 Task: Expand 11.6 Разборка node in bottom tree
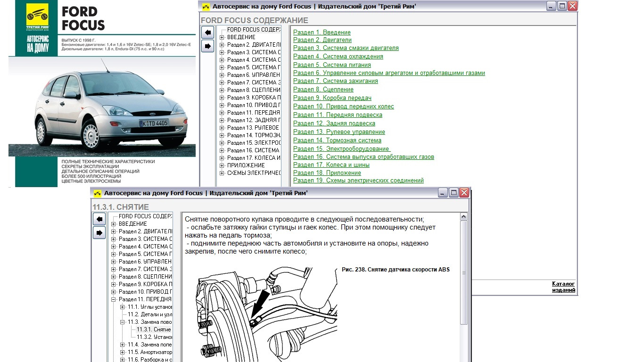[x=123, y=360]
